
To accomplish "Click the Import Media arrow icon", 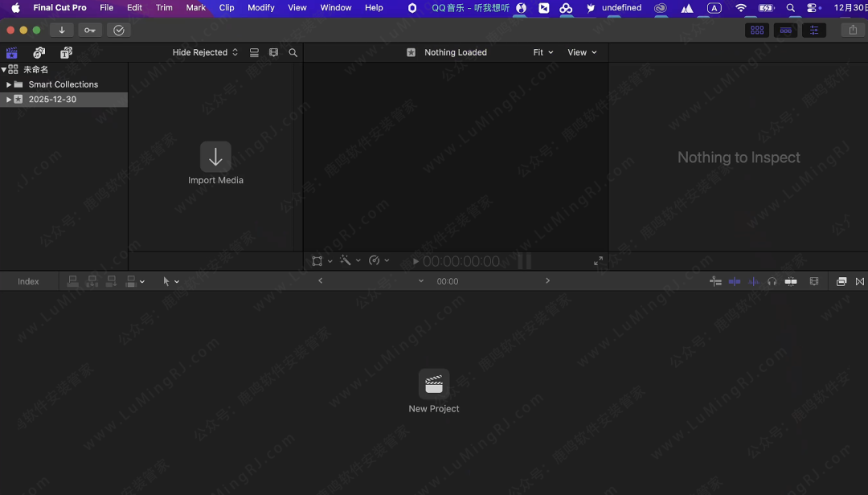I will tap(215, 157).
